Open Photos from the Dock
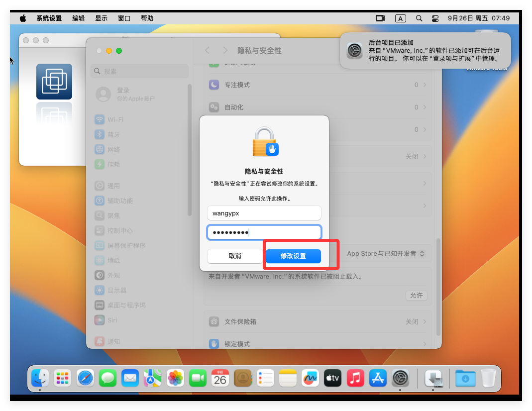 [175, 378]
